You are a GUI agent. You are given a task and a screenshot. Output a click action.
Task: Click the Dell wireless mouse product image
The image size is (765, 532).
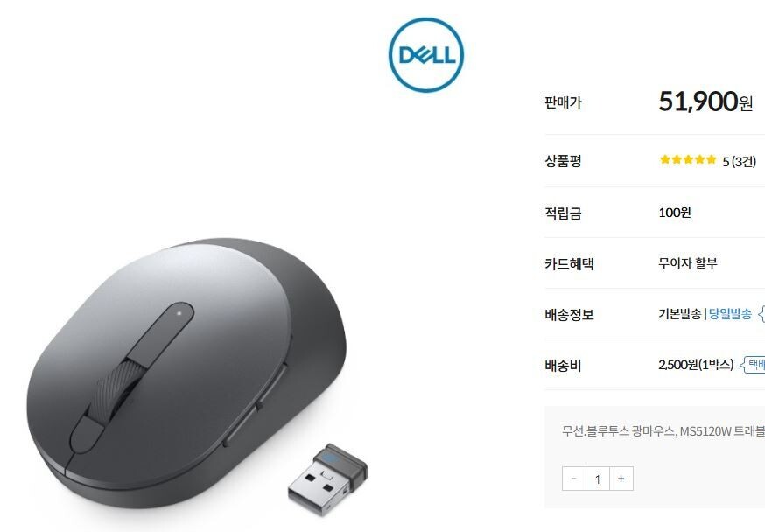(186, 373)
